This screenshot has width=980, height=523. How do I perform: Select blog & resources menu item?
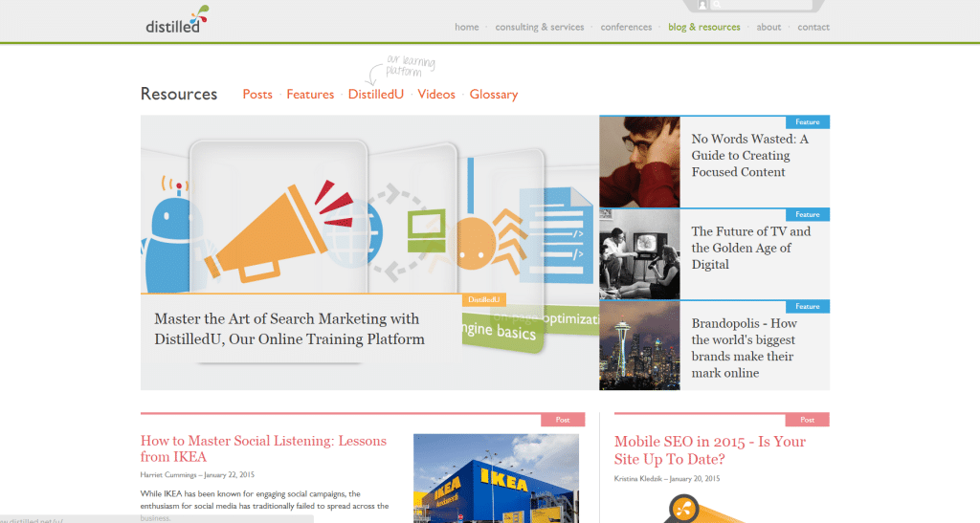[x=703, y=27]
